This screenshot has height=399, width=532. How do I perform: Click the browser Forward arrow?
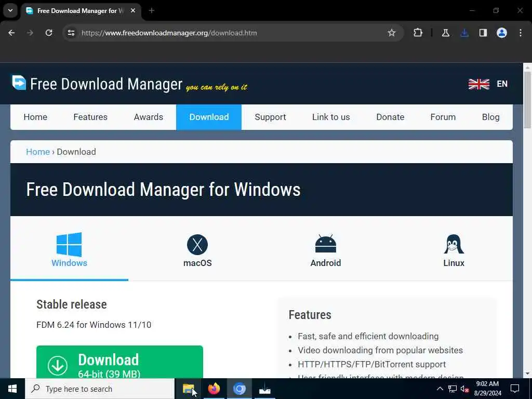point(30,33)
